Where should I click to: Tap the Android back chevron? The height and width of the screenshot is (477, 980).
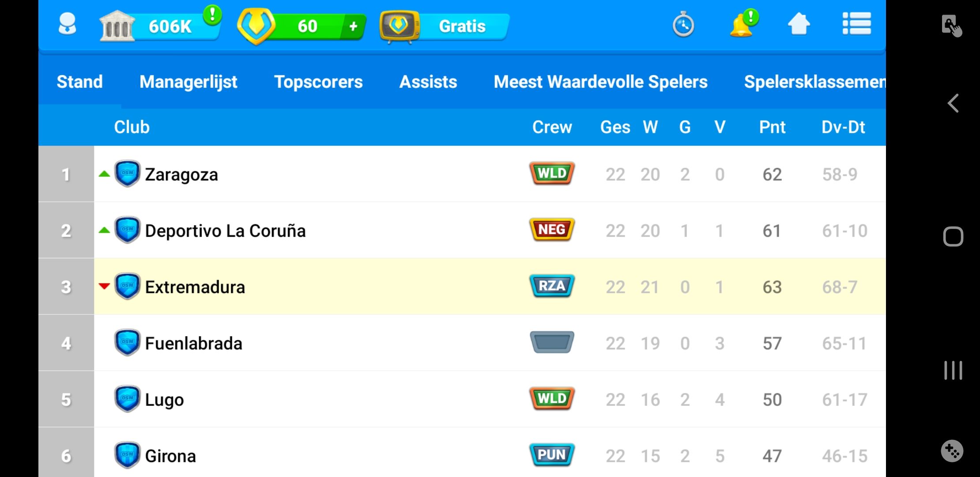pos(953,103)
